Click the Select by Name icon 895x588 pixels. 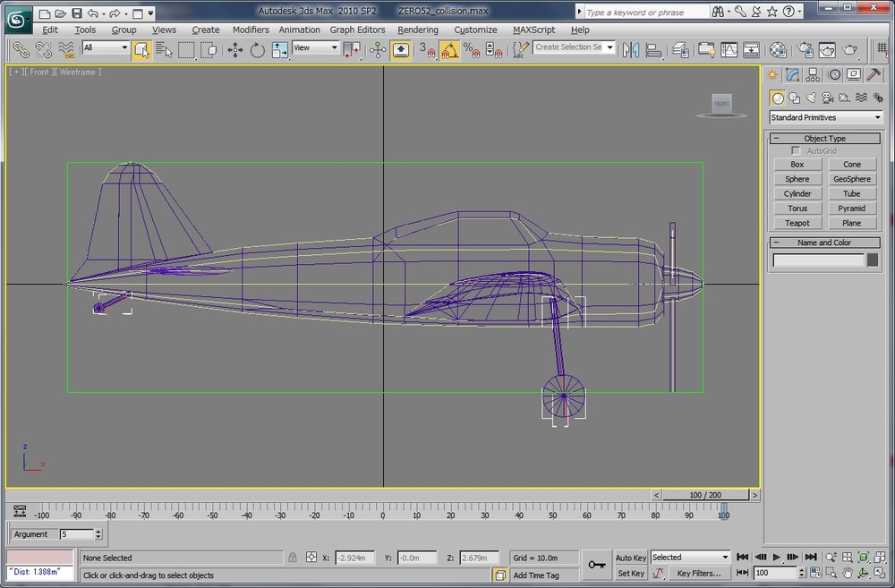click(164, 50)
